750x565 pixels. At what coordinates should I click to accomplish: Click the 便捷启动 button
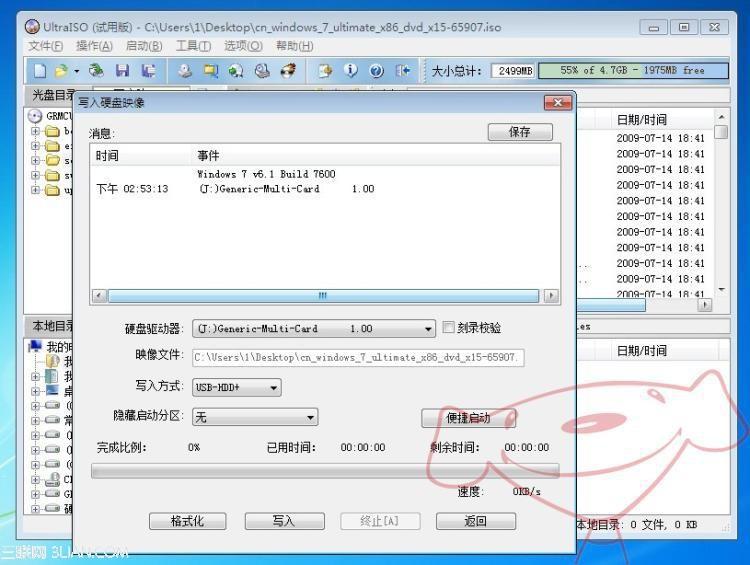468,418
